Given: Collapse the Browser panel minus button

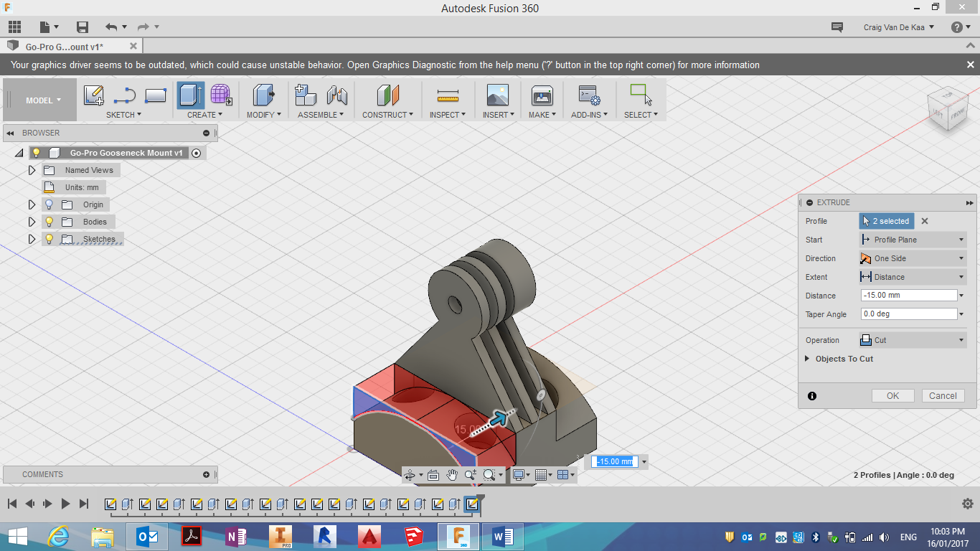Looking at the screenshot, I should (x=206, y=133).
